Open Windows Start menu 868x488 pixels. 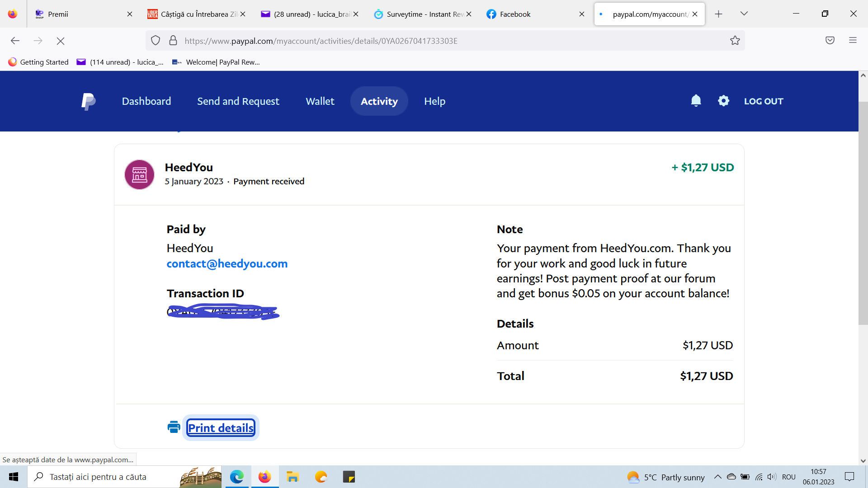[x=14, y=477]
